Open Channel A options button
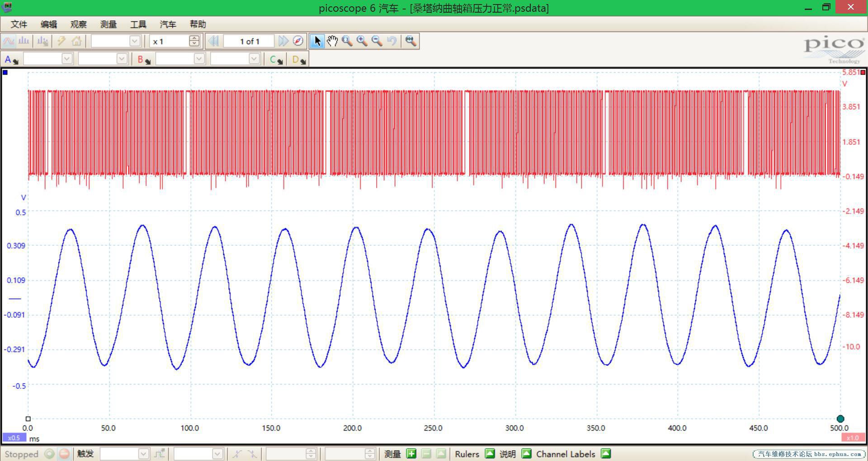Screen dimensions: 868x461 click(x=11, y=59)
